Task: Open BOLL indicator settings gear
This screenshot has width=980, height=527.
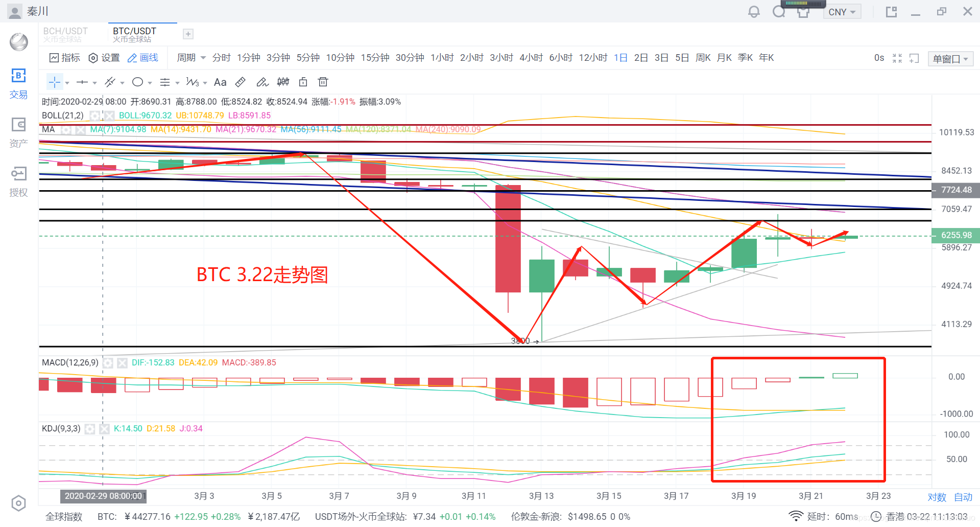Action: pyautogui.click(x=94, y=116)
